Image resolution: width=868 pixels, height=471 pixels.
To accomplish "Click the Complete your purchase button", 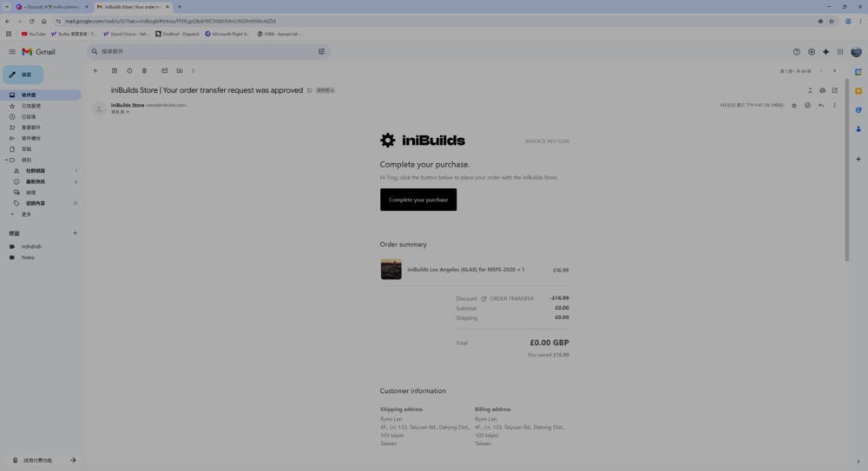I will point(418,200).
